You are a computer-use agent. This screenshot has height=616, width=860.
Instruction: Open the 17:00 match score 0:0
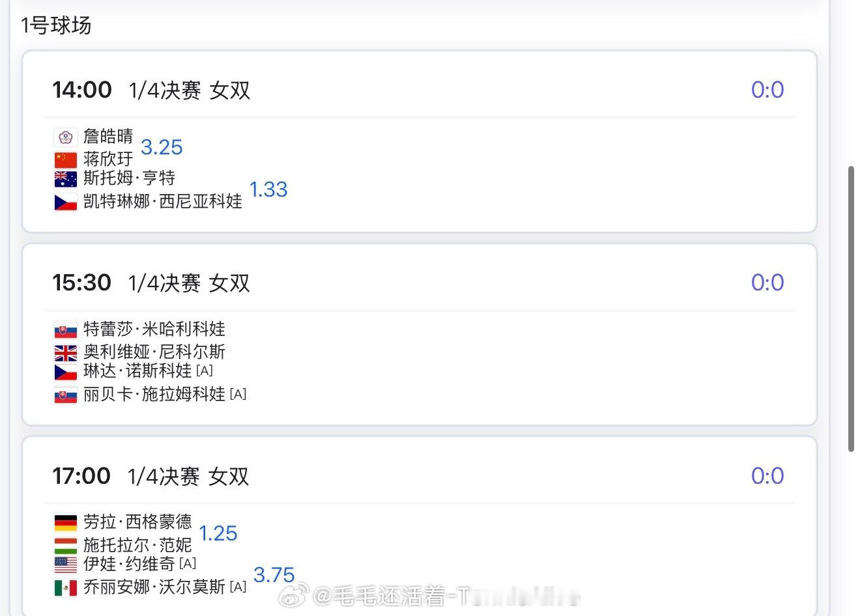pyautogui.click(x=767, y=475)
